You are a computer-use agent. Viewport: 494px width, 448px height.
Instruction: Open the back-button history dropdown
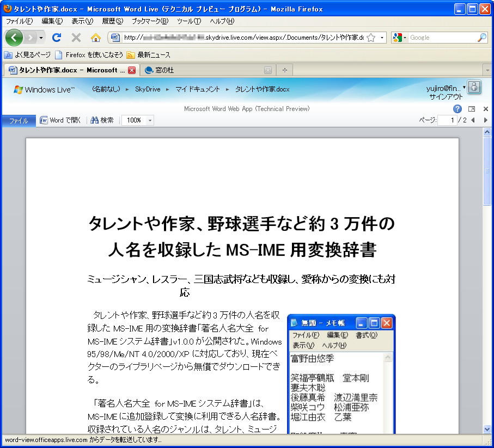point(40,37)
